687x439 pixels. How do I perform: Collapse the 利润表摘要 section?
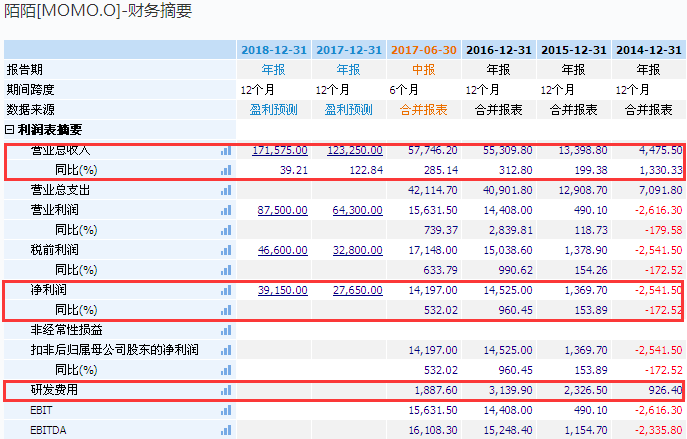tap(10, 130)
